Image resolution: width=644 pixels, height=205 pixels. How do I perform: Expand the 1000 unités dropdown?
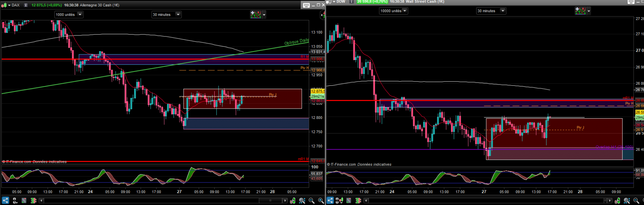click(x=69, y=15)
